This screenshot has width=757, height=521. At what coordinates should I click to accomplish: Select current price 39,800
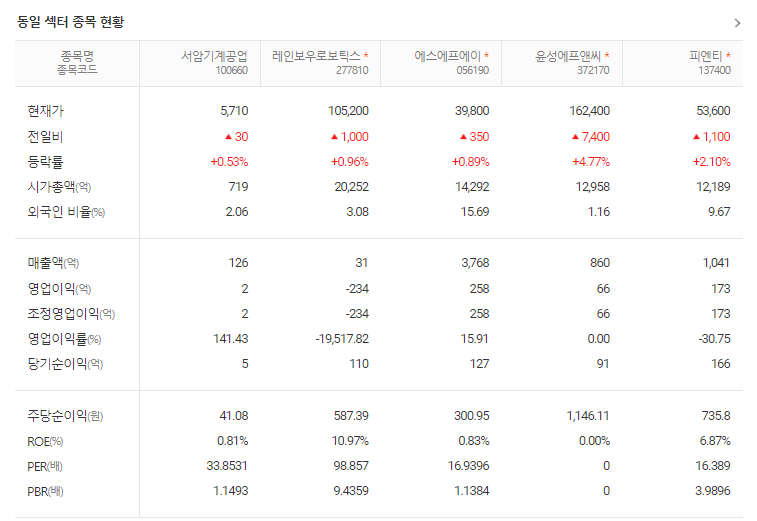coord(472,111)
